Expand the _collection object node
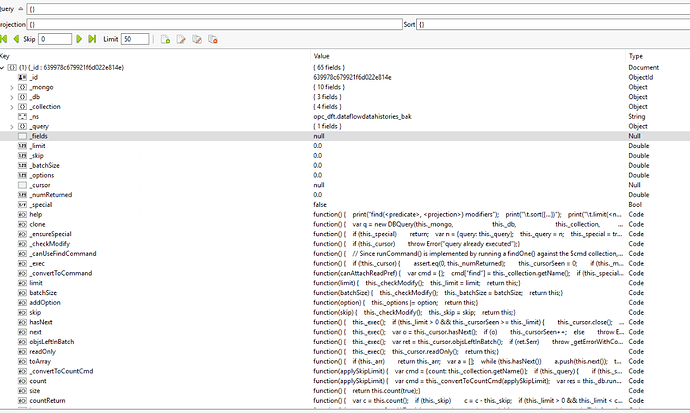Screen dimensions: 690x413 point(12,106)
